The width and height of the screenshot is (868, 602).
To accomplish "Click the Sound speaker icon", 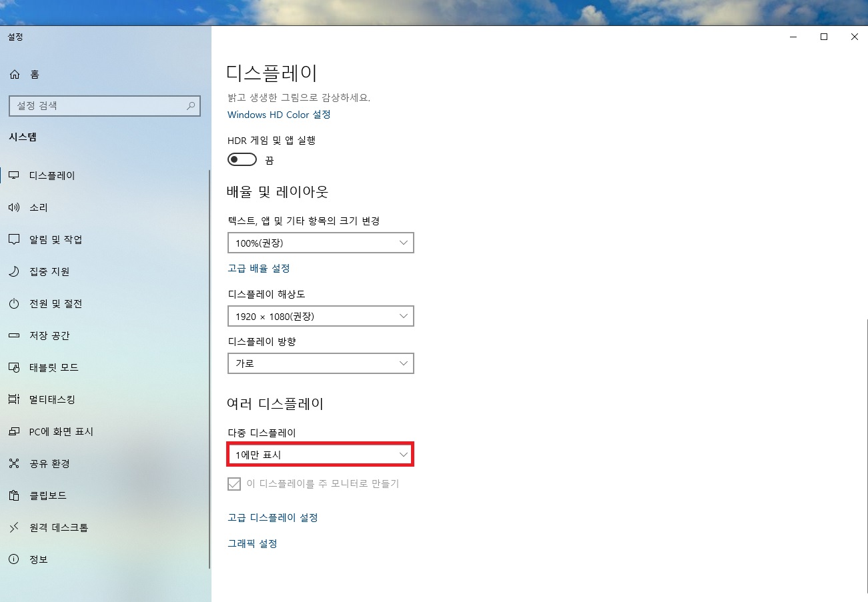I will point(14,207).
